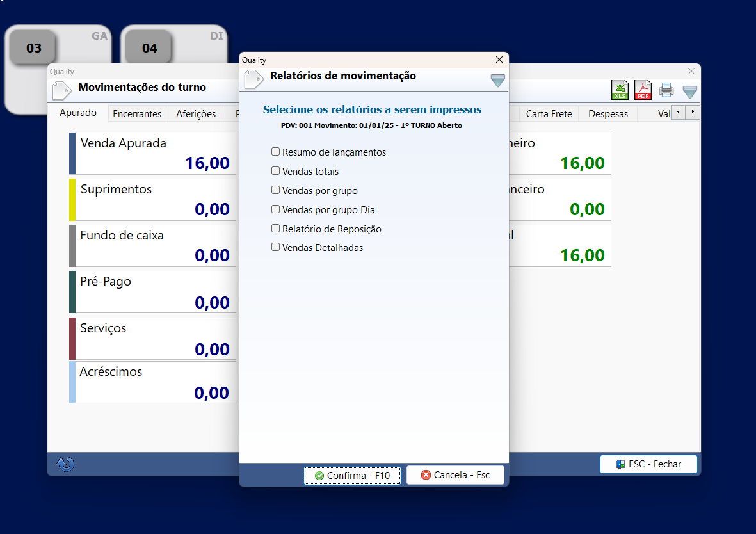This screenshot has height=534, width=756.
Task: Close the Relatórios de movimentação dialog
Action: (x=499, y=60)
